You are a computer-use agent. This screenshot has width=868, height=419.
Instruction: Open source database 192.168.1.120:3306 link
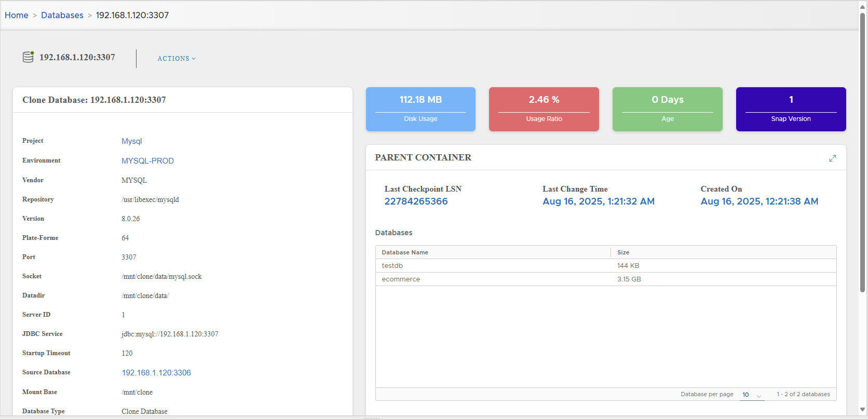[x=156, y=373]
